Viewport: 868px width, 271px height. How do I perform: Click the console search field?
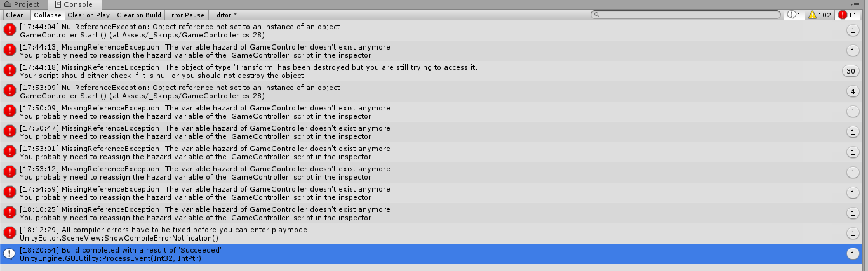click(x=686, y=15)
